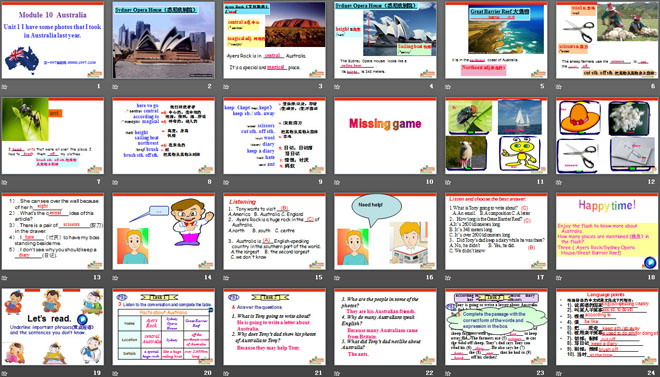Select the Missing game slide thumbnail
Screen dimensions: 660x377
point(385,135)
